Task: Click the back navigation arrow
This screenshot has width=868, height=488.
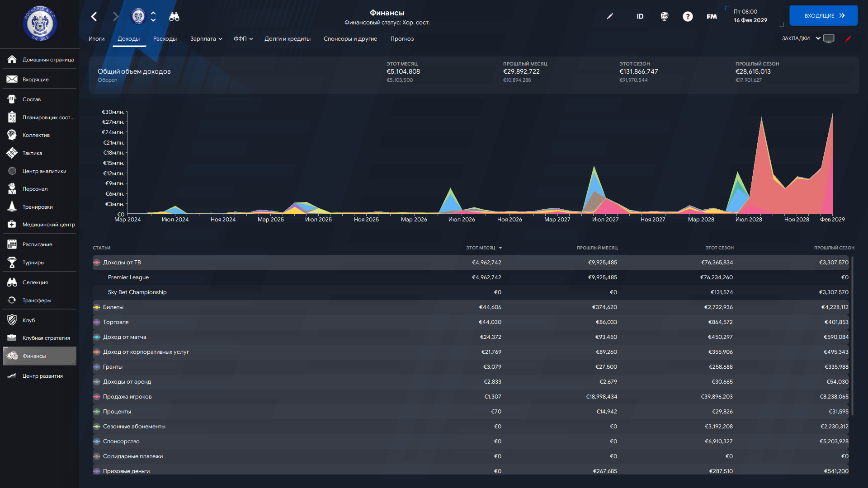Action: (x=94, y=17)
